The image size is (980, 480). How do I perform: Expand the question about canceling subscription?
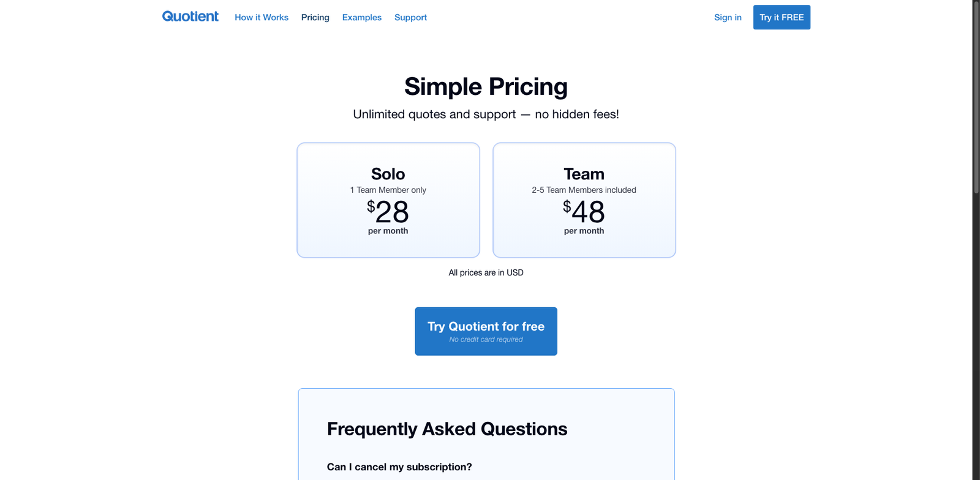coord(399,467)
